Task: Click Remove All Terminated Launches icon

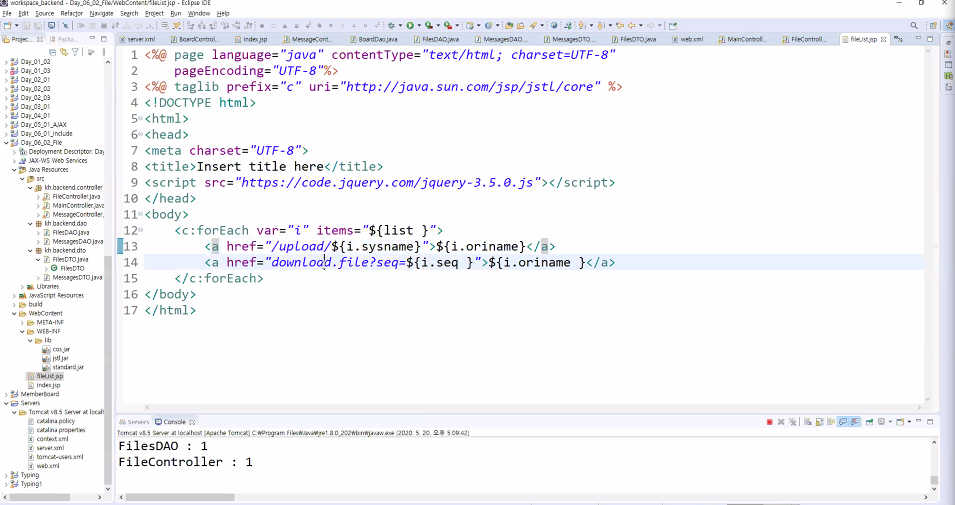Action: [792, 422]
